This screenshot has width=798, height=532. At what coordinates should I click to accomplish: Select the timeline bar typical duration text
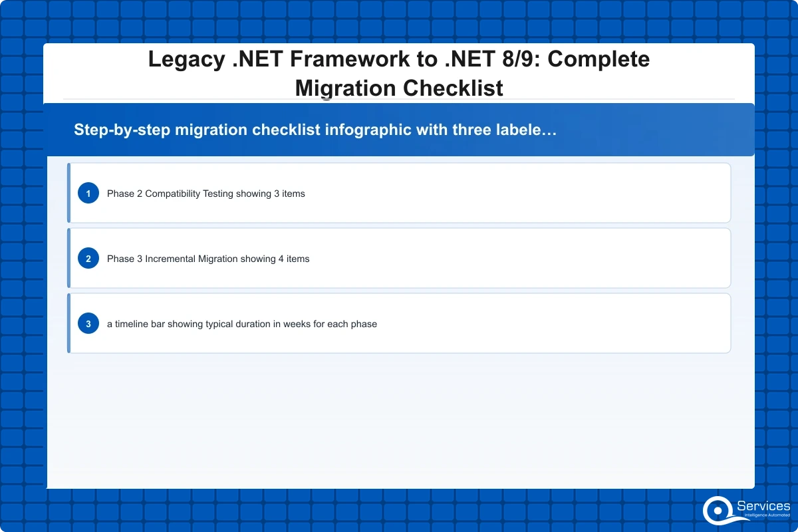(x=242, y=324)
